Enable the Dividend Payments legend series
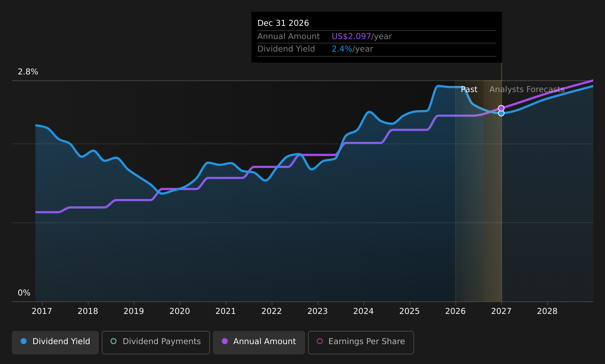Image resolution: width=605 pixels, height=364 pixels. tap(156, 342)
